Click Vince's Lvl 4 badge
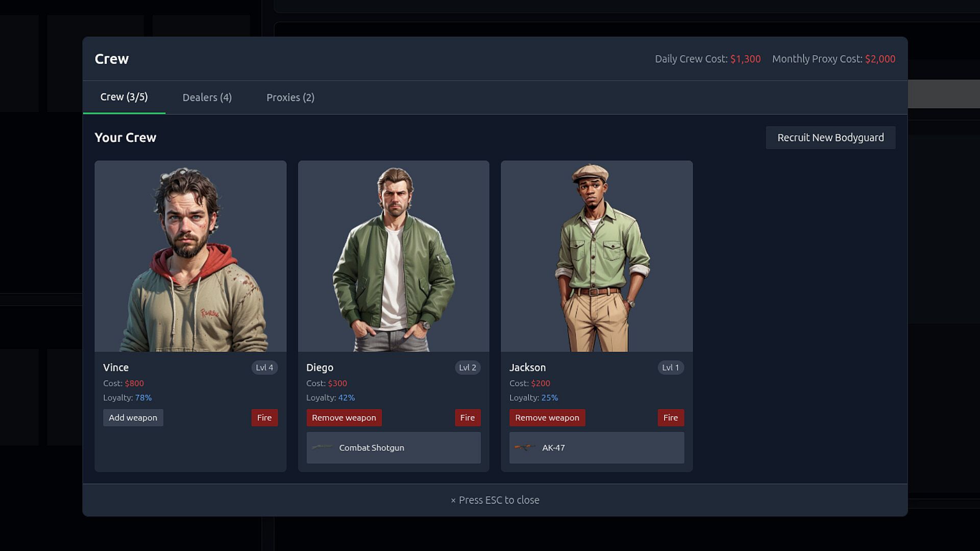 click(x=264, y=367)
